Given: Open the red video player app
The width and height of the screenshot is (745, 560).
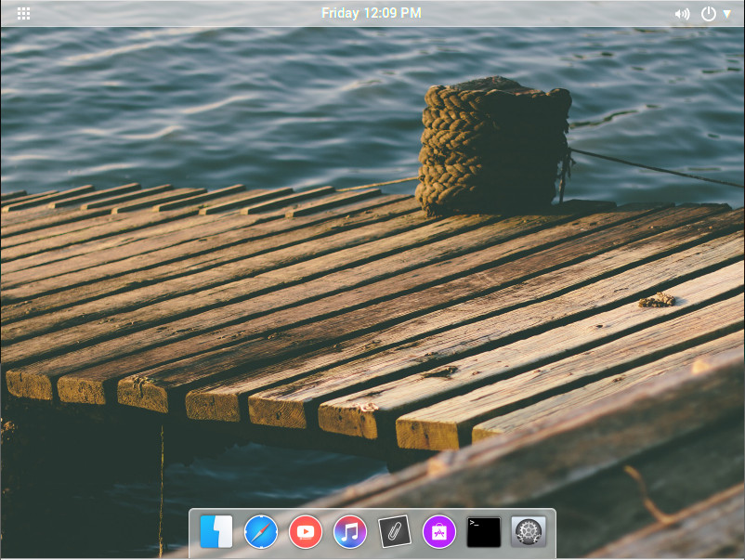Looking at the screenshot, I should click(x=306, y=532).
